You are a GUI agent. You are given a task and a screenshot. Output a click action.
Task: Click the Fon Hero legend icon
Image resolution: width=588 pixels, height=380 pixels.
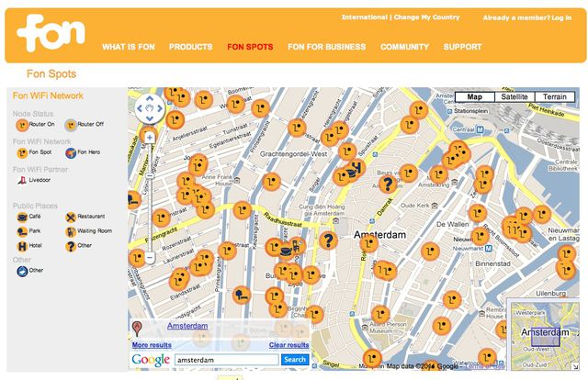click(71, 153)
